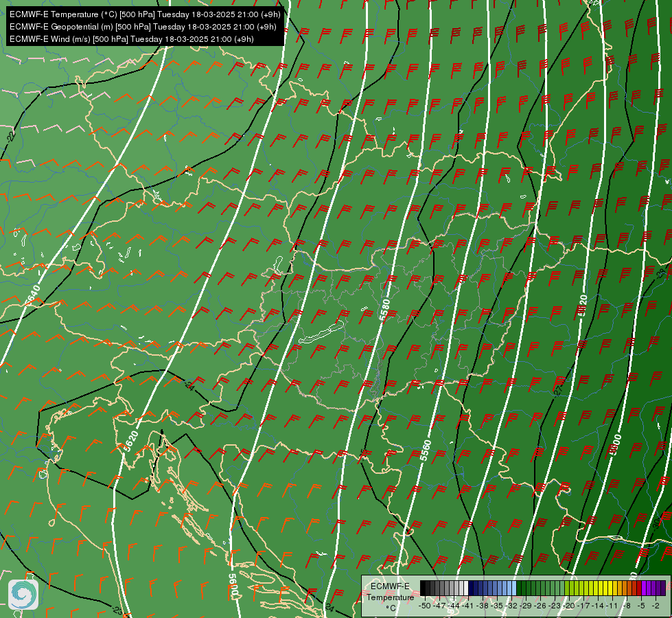This screenshot has height=618, width=672.
Task: Click the 5580 geopotential contour label
Action: click(x=384, y=310)
